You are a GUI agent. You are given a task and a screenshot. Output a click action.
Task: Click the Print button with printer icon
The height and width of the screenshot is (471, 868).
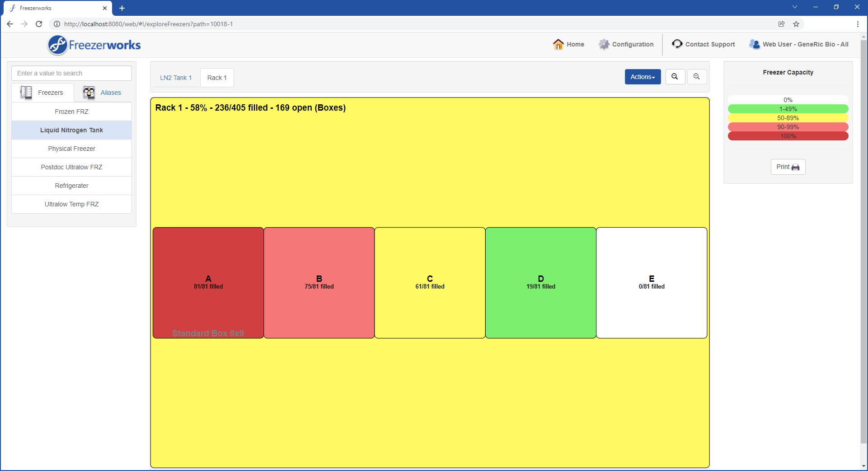click(x=788, y=167)
